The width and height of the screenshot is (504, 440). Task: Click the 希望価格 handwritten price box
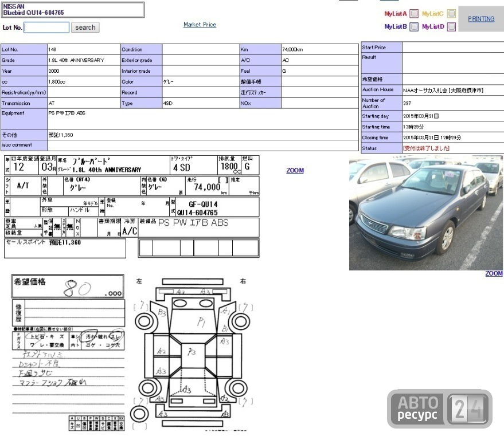coord(68,286)
